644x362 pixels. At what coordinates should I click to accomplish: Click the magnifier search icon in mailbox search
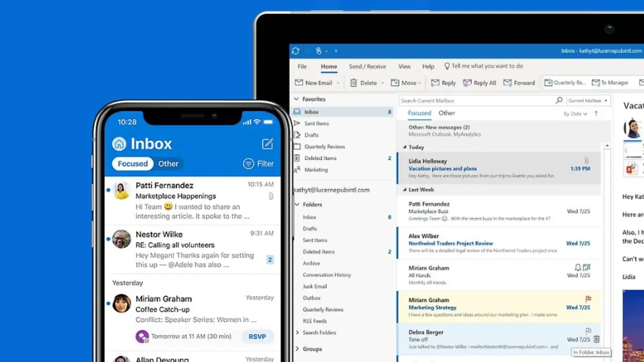click(x=559, y=101)
